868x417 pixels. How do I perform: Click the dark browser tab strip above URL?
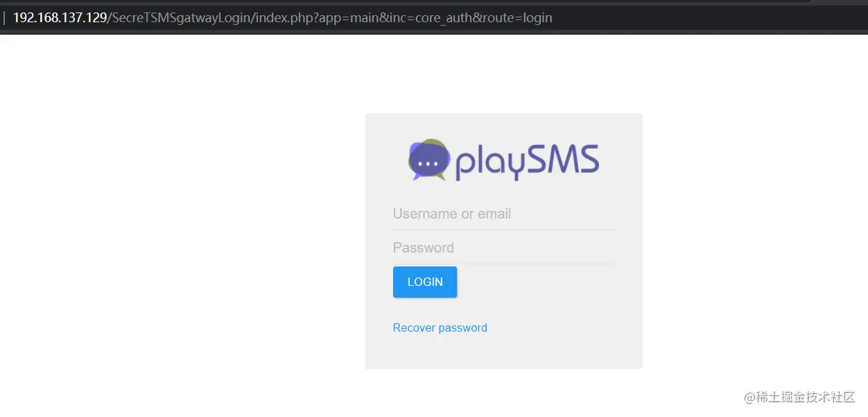coord(416,3)
